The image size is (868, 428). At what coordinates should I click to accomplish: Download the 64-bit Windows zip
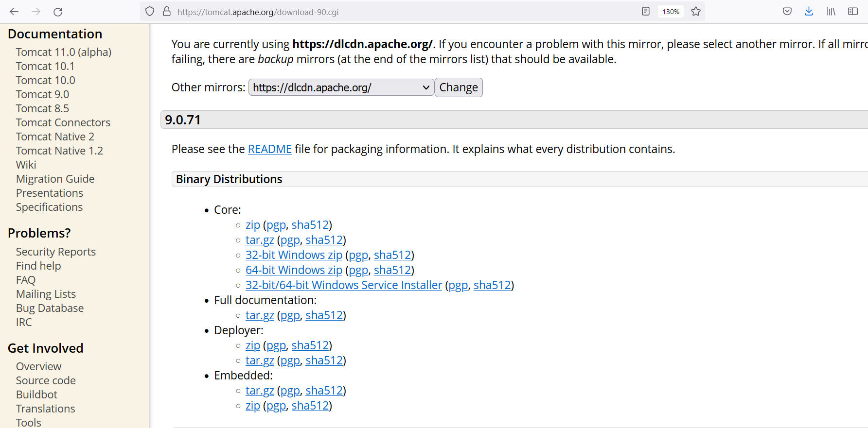click(x=294, y=270)
